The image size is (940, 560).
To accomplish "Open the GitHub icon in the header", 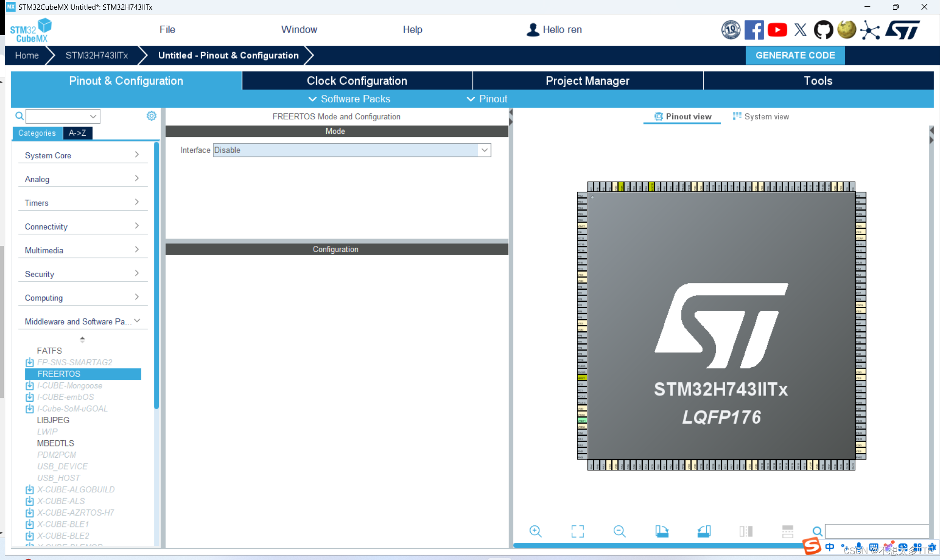I will click(824, 30).
